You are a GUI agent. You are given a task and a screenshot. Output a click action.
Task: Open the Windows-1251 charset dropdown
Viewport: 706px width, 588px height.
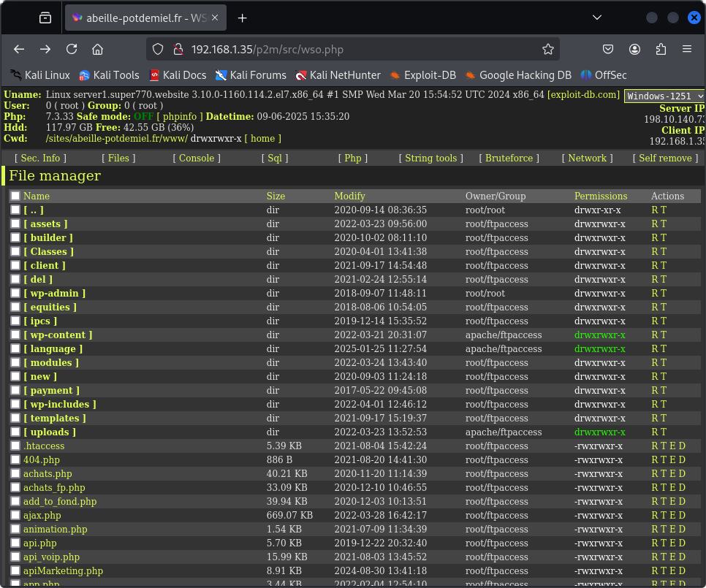[x=664, y=96]
